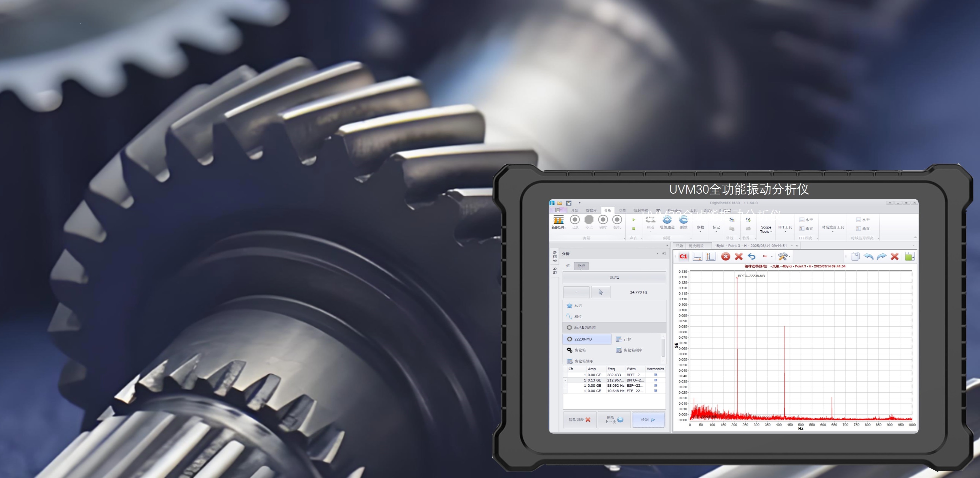Click the 删除上一次 button
980x478 pixels.
(x=614, y=420)
